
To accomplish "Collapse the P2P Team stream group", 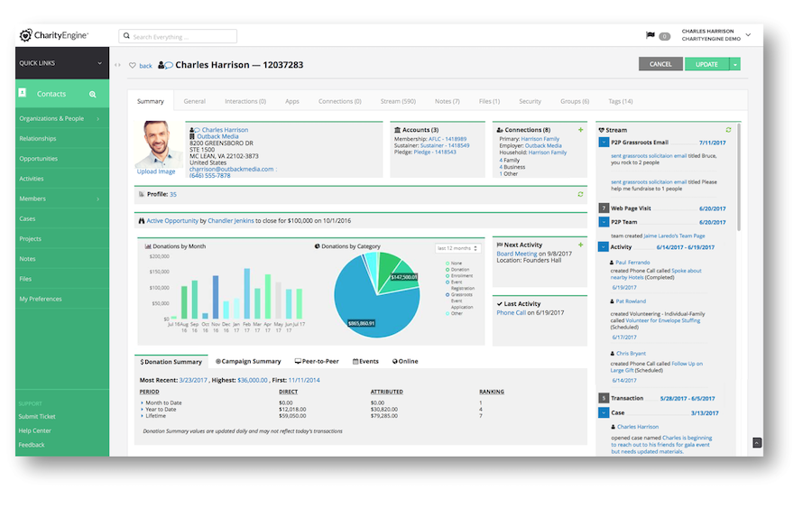I will 604,222.
